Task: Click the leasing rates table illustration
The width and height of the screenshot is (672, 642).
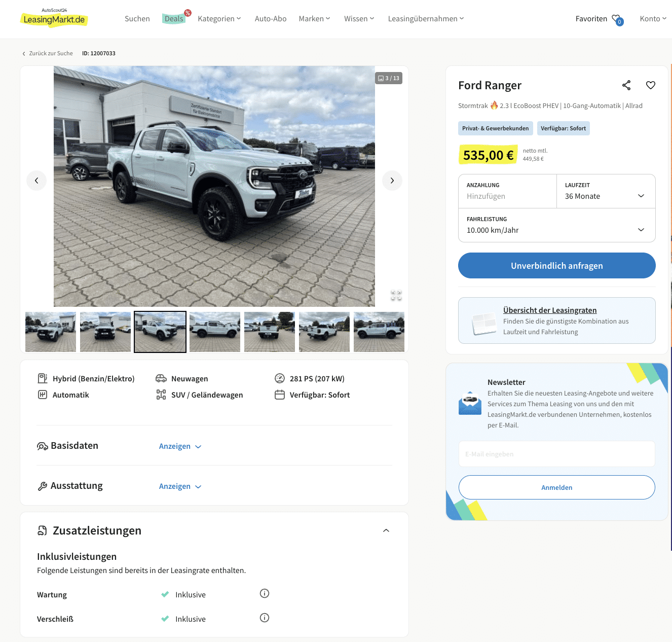Action: [x=484, y=324]
